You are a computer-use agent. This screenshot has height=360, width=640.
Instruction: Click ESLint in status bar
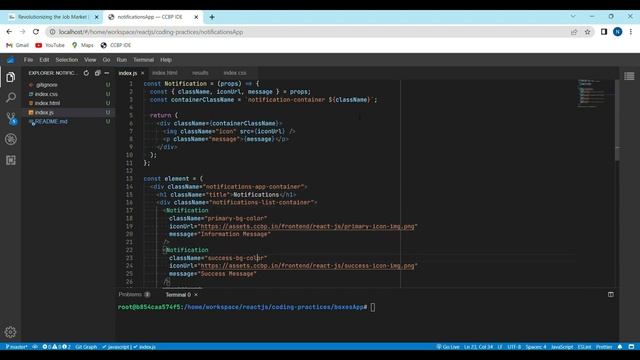(584, 347)
